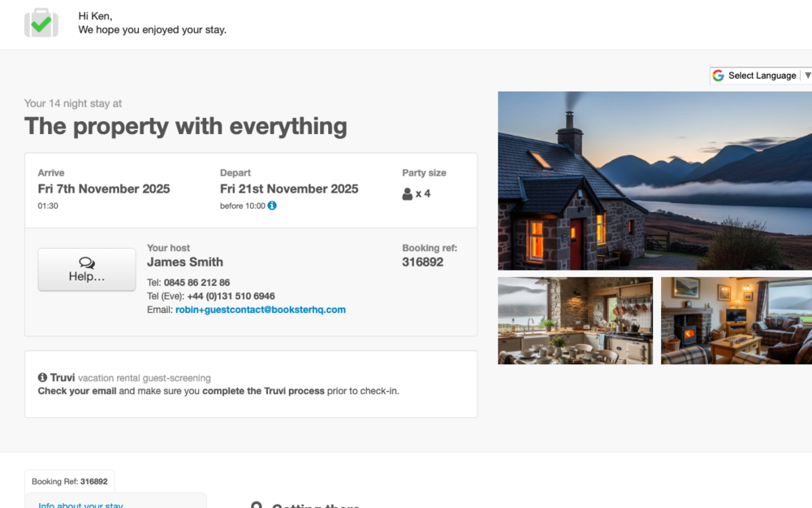
Task: Click the arrival date Fri 7th November 2025
Action: pos(104,189)
